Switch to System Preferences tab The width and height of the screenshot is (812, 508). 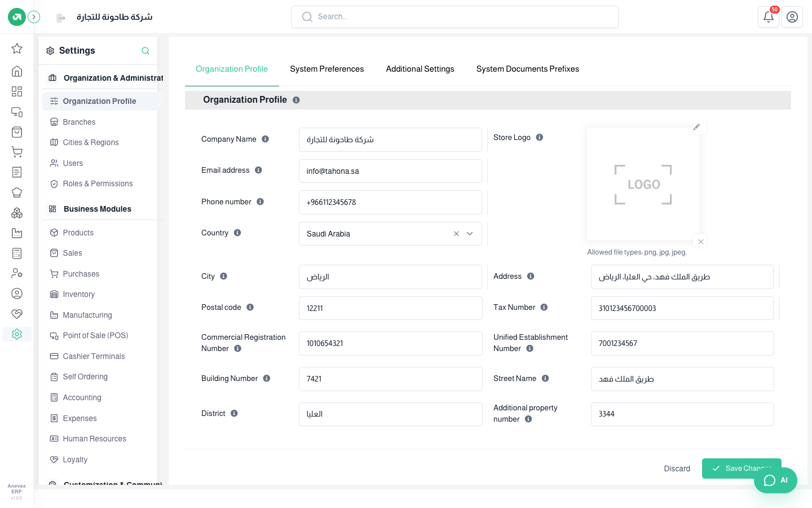click(x=327, y=69)
